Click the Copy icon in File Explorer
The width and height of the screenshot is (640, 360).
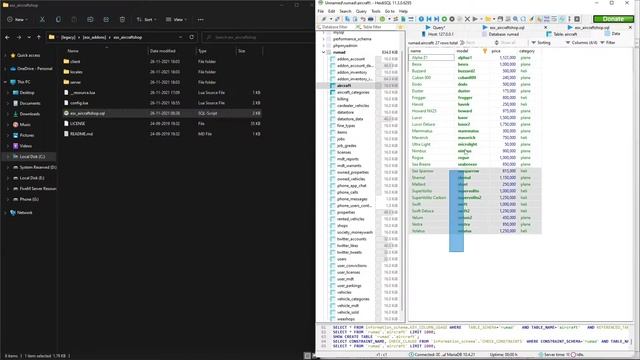coord(58,20)
